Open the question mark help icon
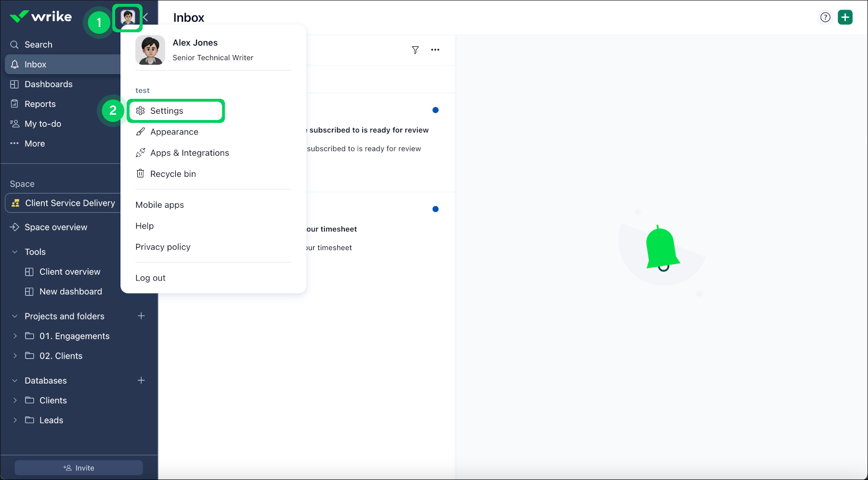 point(826,17)
